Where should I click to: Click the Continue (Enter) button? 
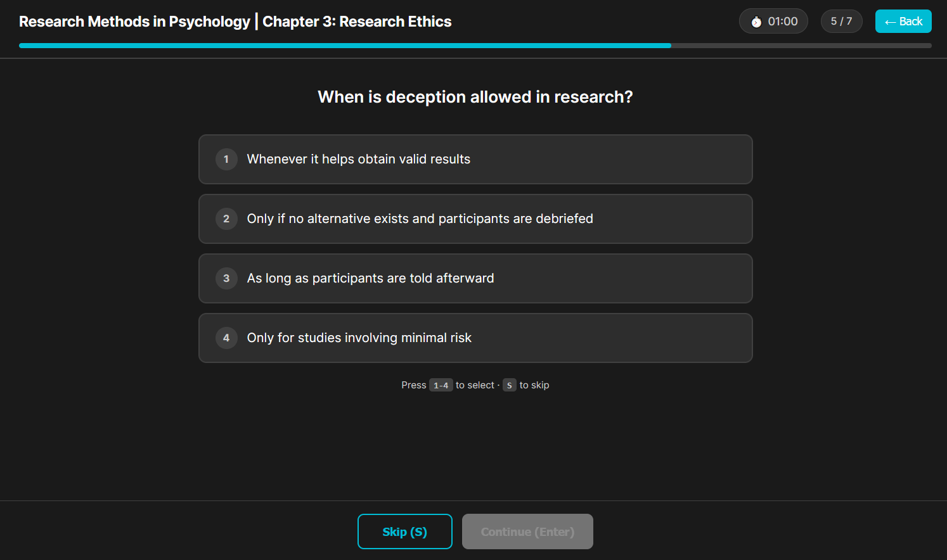[x=527, y=531]
